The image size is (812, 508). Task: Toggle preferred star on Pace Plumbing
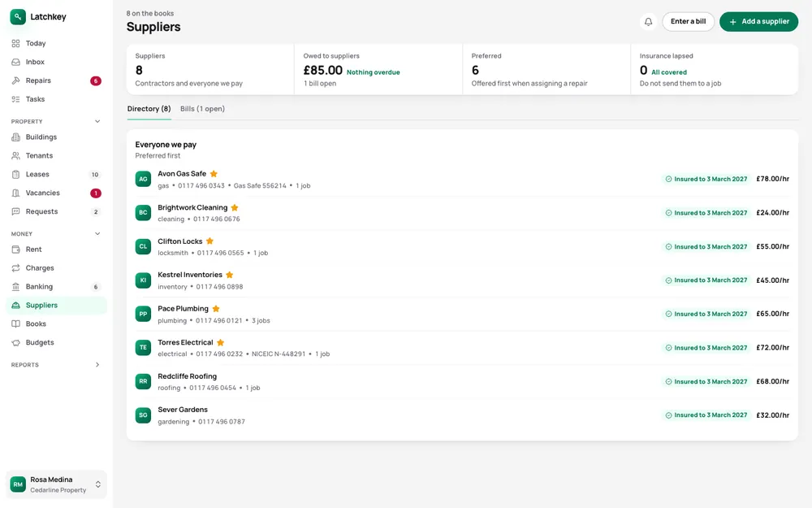tap(216, 309)
